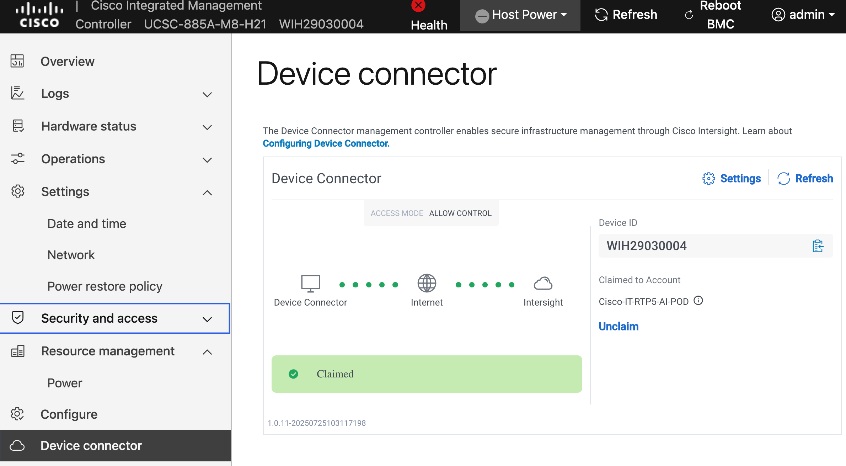The image size is (846, 466).
Task: Click the admin user avatar icon
Action: pyautogui.click(x=778, y=15)
